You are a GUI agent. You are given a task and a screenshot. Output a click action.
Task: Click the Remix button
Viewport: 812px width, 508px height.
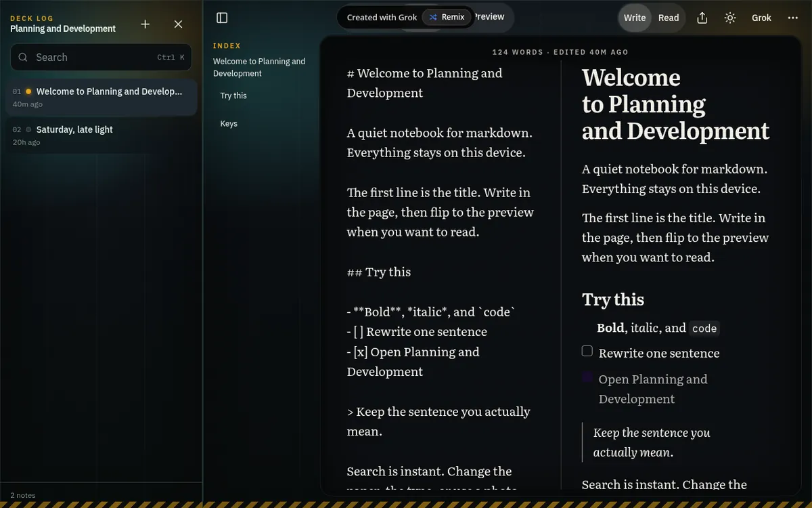[447, 17]
